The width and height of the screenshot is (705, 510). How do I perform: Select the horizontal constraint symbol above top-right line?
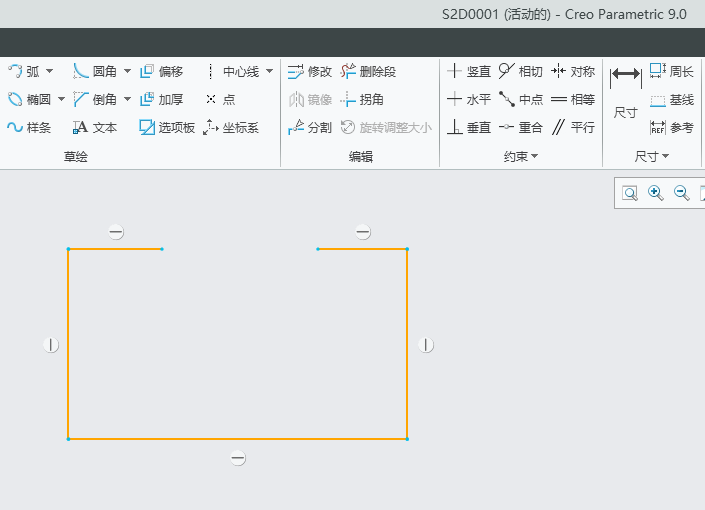point(363,233)
